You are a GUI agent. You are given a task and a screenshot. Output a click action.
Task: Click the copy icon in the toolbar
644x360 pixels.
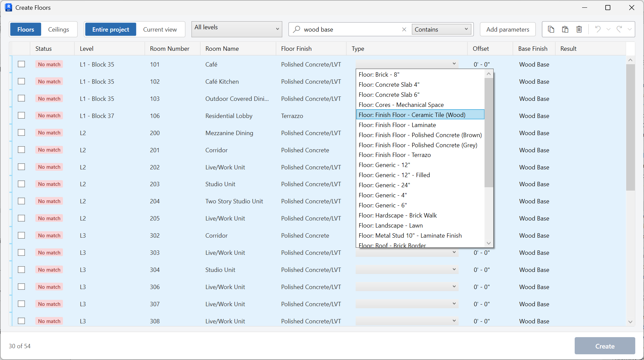tap(551, 29)
